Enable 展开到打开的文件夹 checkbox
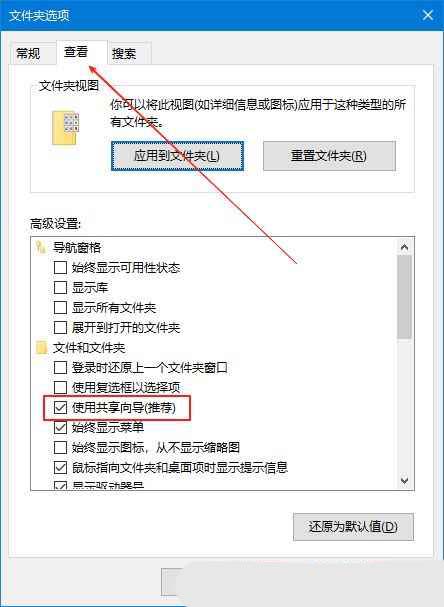This screenshot has width=444, height=607. (x=60, y=328)
